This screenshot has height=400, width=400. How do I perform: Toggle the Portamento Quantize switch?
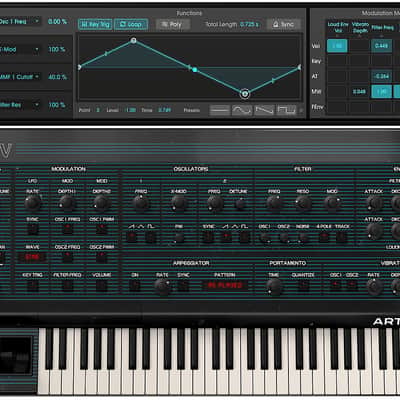click(x=303, y=285)
